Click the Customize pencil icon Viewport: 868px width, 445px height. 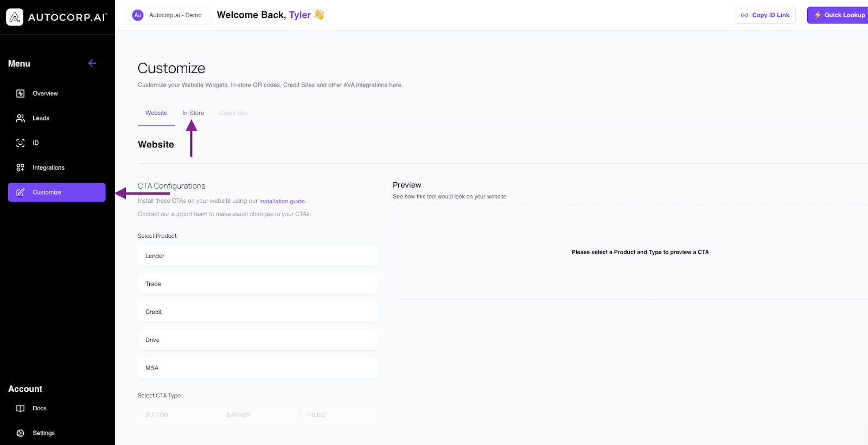pyautogui.click(x=21, y=192)
